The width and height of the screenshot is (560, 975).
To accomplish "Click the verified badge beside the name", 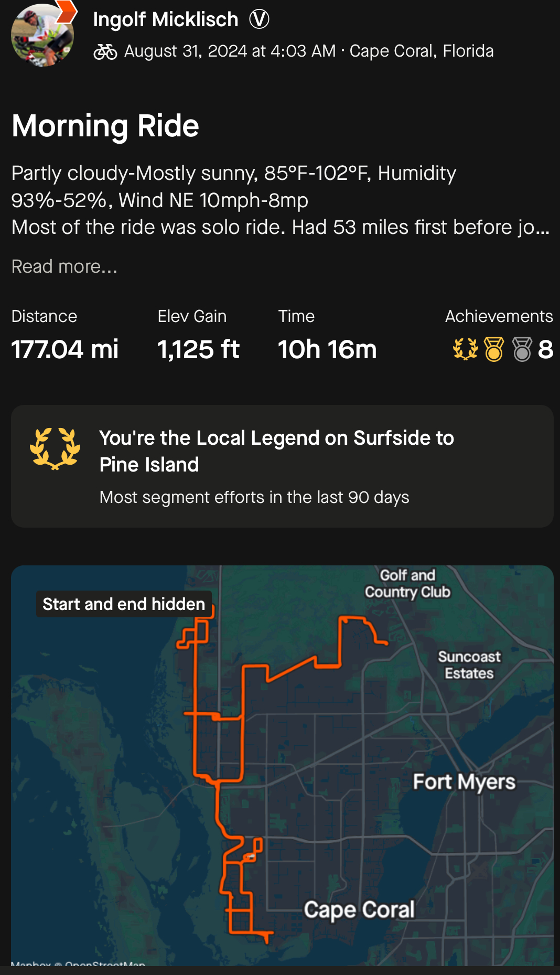I will coord(259,20).
